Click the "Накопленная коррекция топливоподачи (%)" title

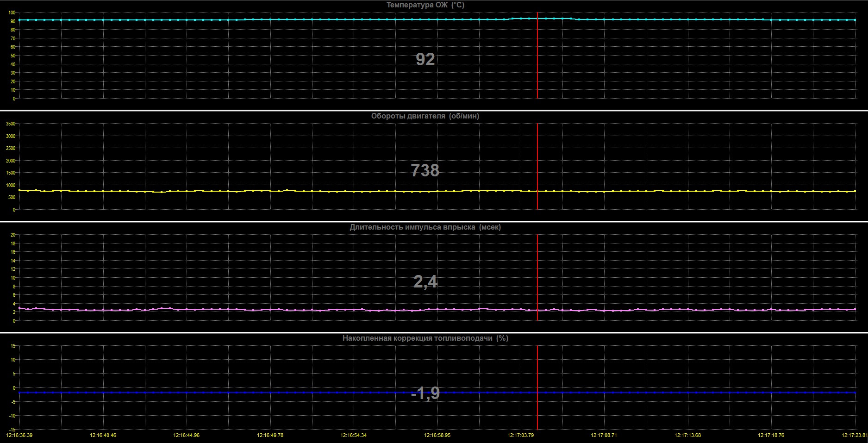(x=425, y=338)
